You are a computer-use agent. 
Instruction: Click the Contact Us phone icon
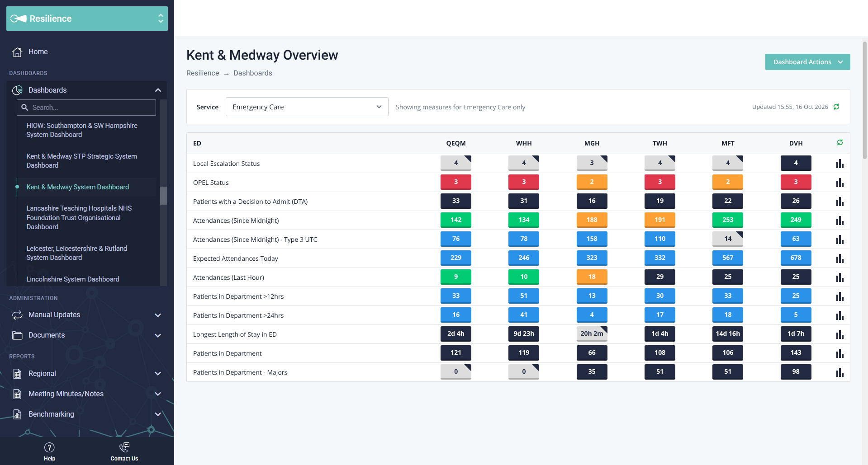point(124,447)
